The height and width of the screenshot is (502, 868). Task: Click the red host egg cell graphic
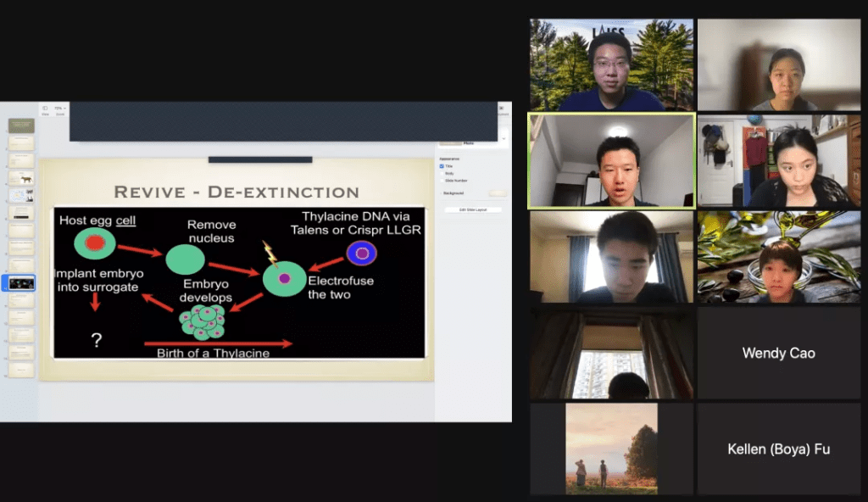click(94, 243)
